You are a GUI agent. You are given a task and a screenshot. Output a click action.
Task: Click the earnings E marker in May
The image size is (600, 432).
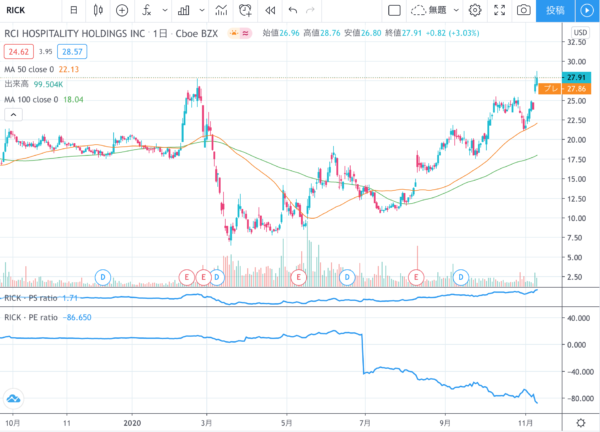pos(298,277)
